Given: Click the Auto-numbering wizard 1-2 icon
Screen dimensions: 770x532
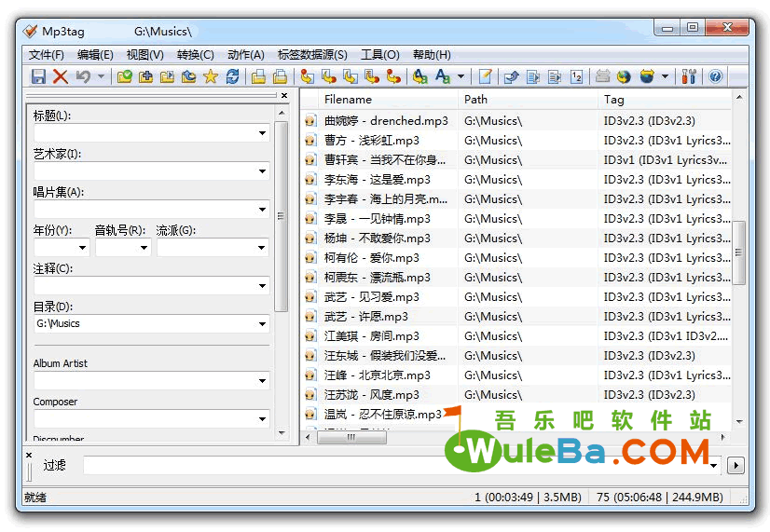Looking at the screenshot, I should pyautogui.click(x=576, y=76).
